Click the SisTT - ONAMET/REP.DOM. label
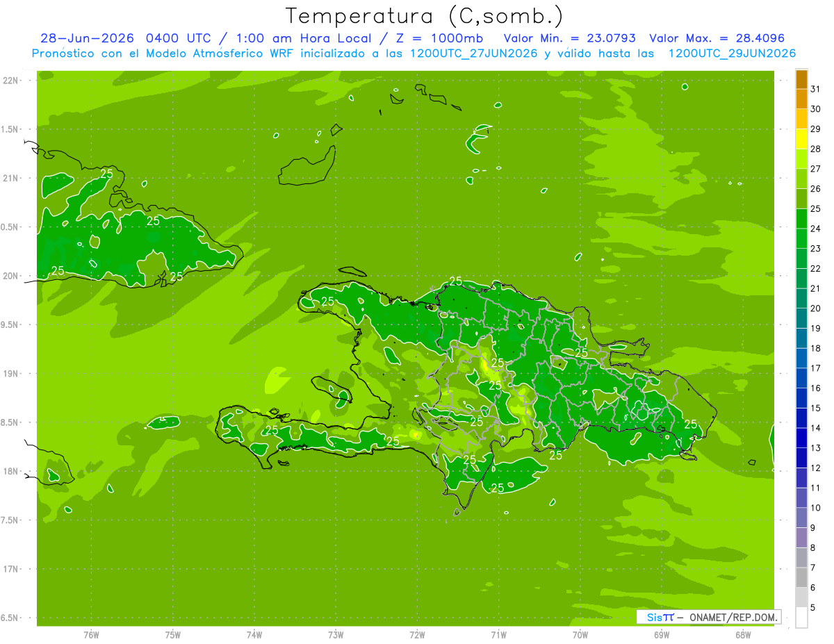 710,617
